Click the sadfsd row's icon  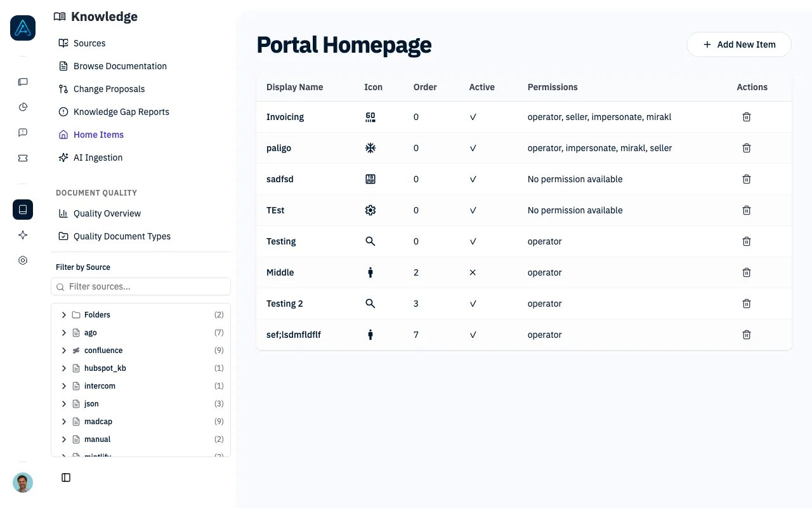(x=370, y=179)
